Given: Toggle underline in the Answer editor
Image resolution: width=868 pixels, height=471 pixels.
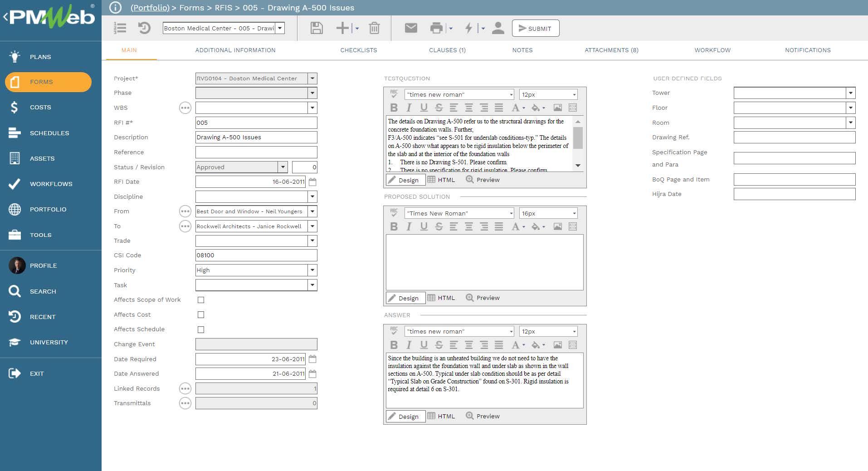Looking at the screenshot, I should coord(424,345).
